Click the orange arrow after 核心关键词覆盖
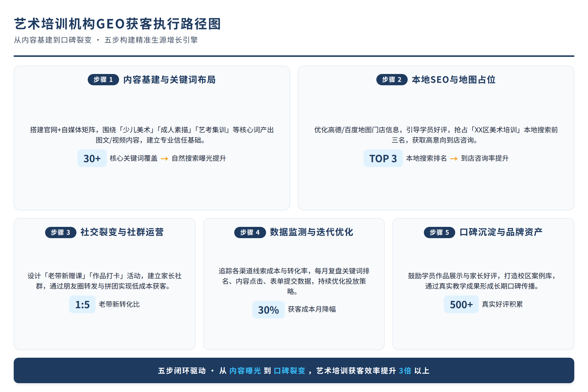 click(164, 159)
